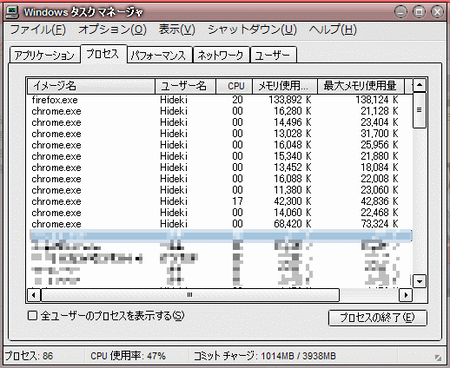The image size is (450, 368).
Task: Open the 表示(V) menu
Action: (x=177, y=30)
